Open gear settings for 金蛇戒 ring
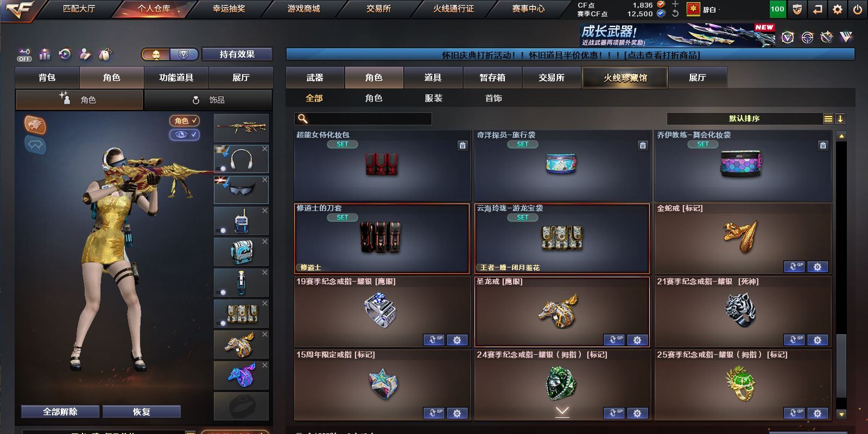Viewport: 868px width, 434px height. pos(818,266)
